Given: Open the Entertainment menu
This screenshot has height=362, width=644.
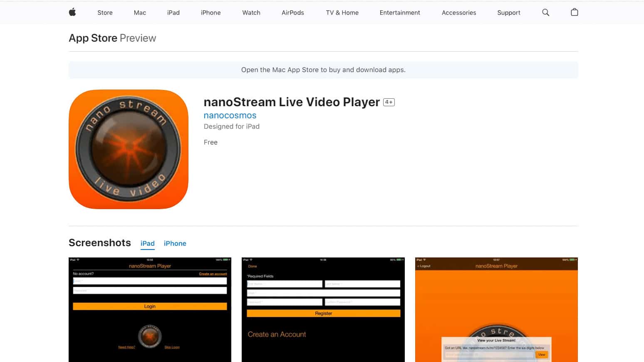Looking at the screenshot, I should pyautogui.click(x=399, y=12).
